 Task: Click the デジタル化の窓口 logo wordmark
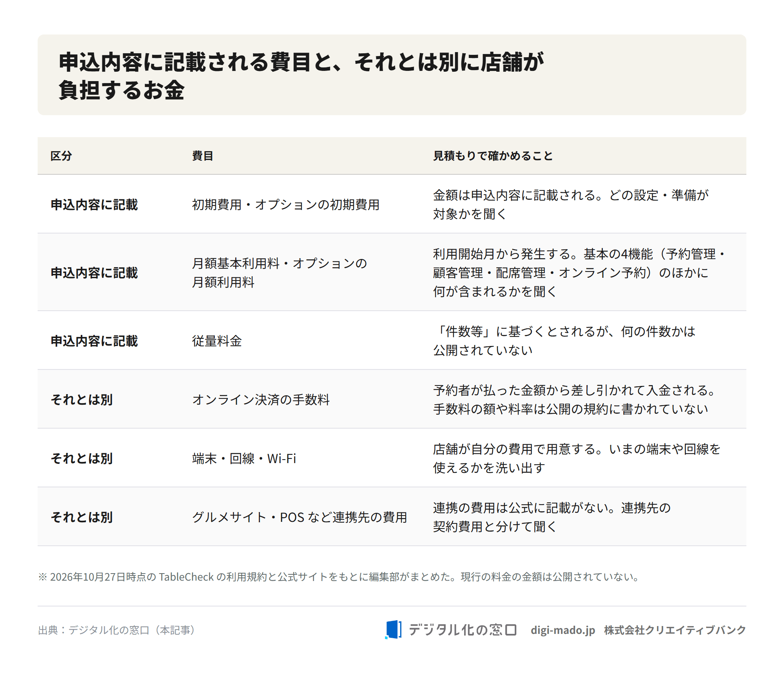[463, 630]
